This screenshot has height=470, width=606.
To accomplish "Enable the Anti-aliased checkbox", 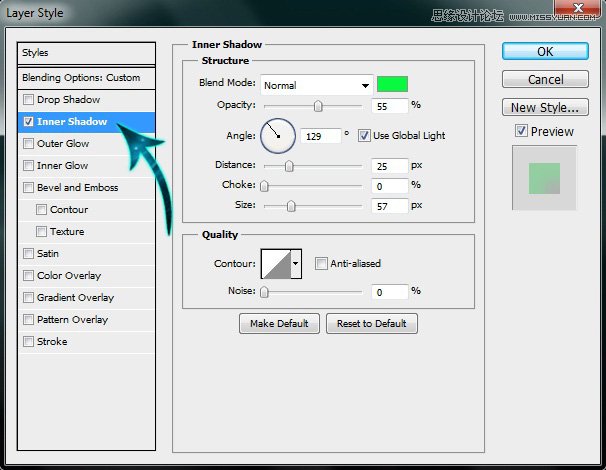I will (x=321, y=264).
